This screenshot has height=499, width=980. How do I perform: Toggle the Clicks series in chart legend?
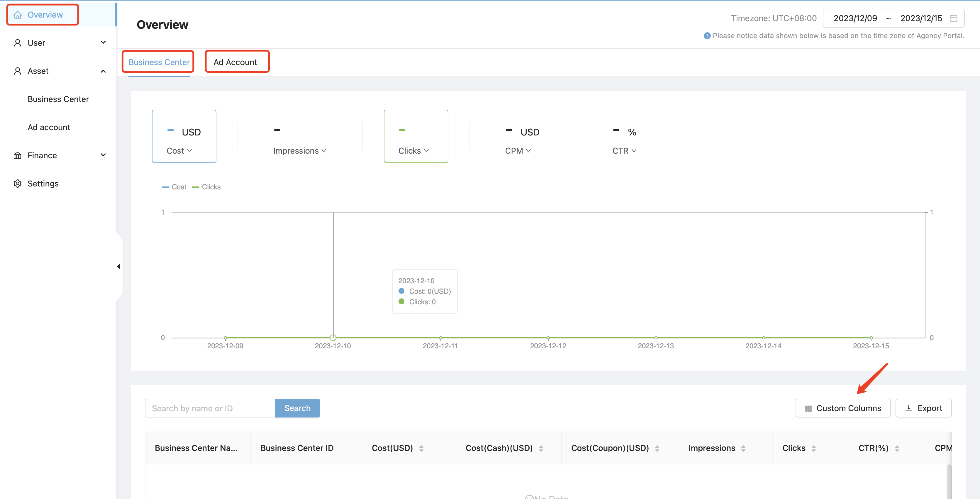tap(206, 187)
